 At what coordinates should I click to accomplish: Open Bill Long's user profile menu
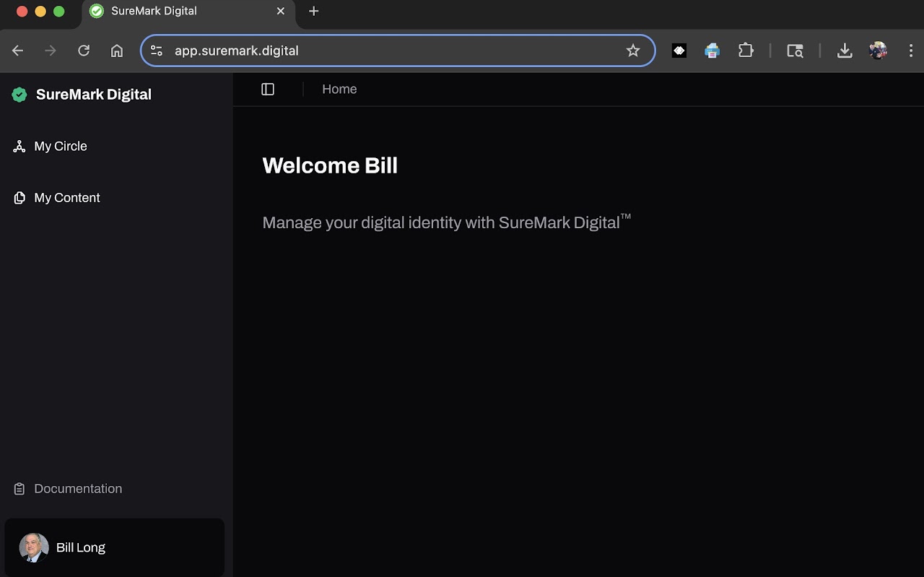[114, 547]
